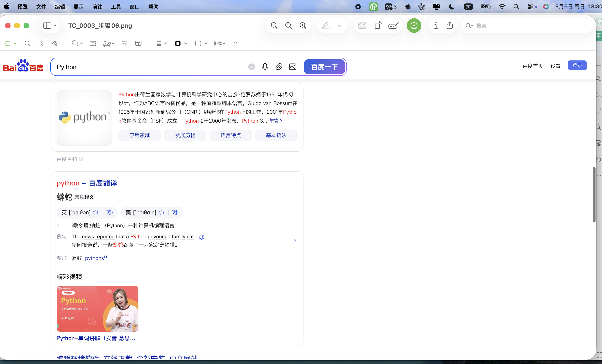This screenshot has width=602, height=364.
Task: Open the 显示 menu
Action: pos(79,7)
